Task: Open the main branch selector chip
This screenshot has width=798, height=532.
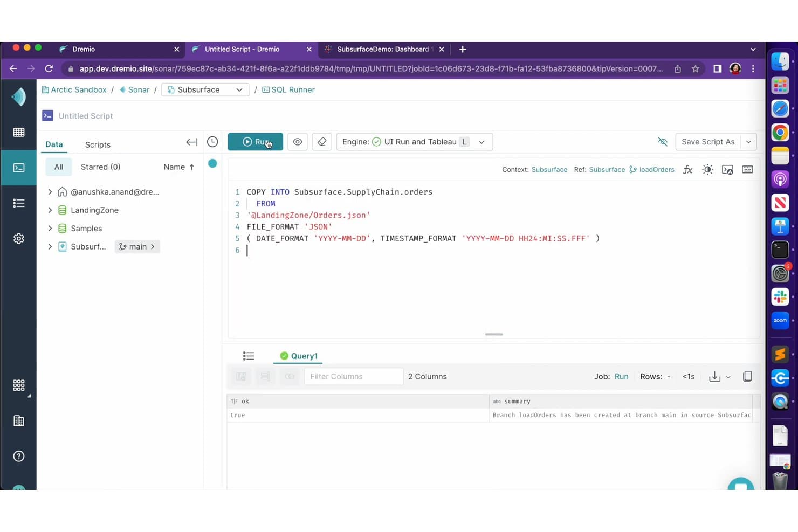Action: tap(137, 247)
